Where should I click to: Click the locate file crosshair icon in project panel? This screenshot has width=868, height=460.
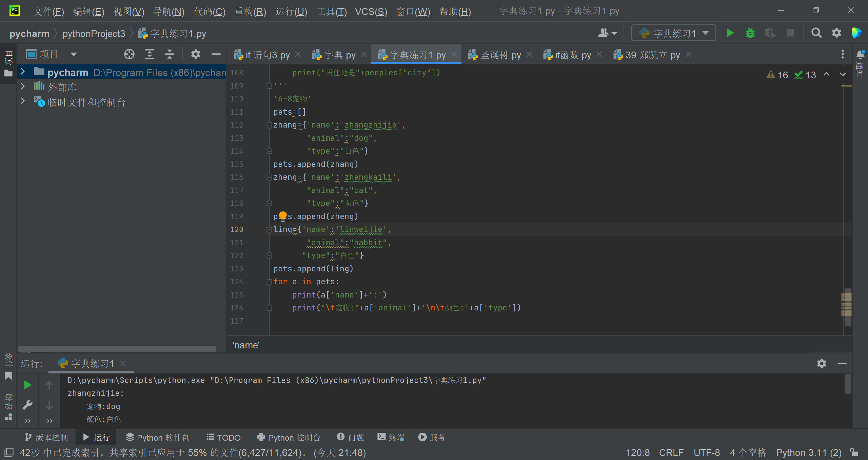[129, 54]
